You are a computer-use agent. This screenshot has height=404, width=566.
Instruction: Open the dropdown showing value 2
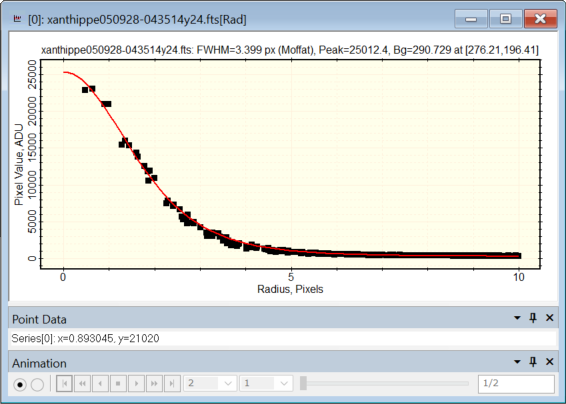(x=210, y=383)
